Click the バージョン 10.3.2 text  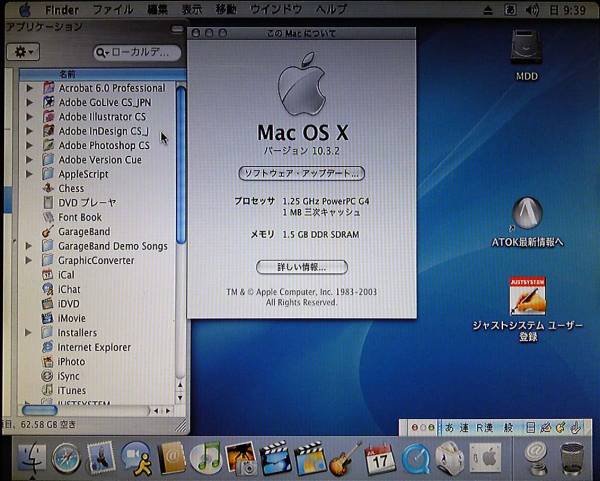pos(302,151)
